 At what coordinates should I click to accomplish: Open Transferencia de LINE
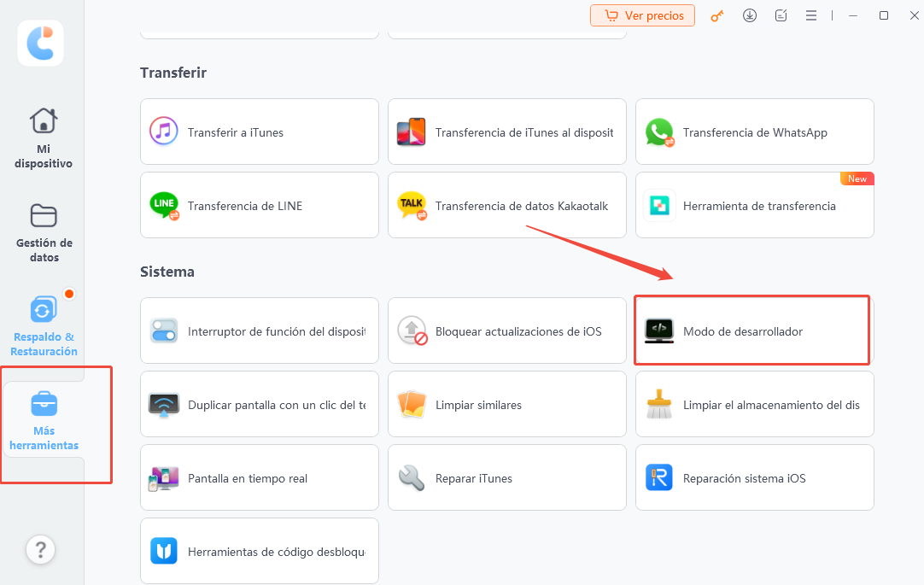260,205
